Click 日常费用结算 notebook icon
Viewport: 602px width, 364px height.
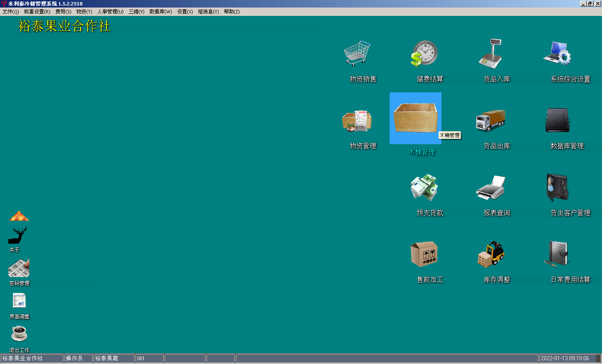557,254
